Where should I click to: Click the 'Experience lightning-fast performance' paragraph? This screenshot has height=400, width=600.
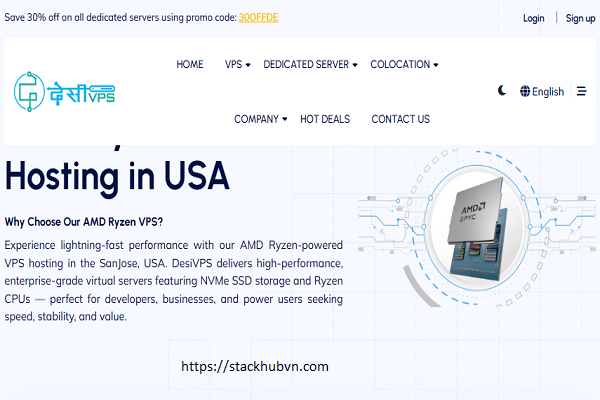click(174, 281)
